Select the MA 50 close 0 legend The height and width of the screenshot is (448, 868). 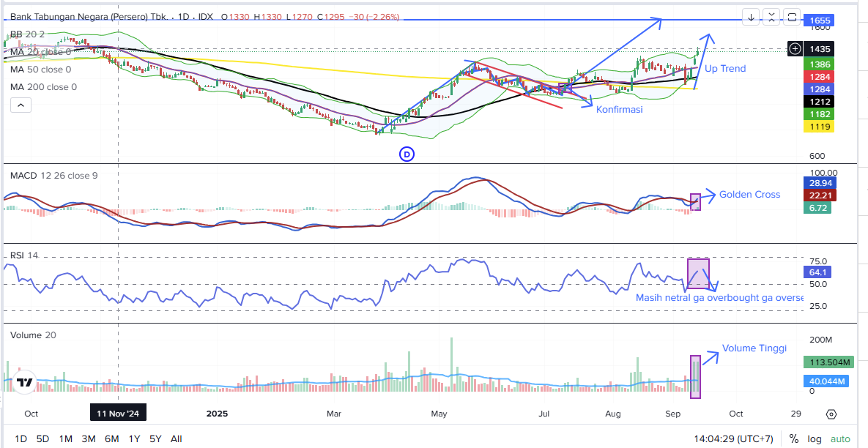pyautogui.click(x=41, y=70)
